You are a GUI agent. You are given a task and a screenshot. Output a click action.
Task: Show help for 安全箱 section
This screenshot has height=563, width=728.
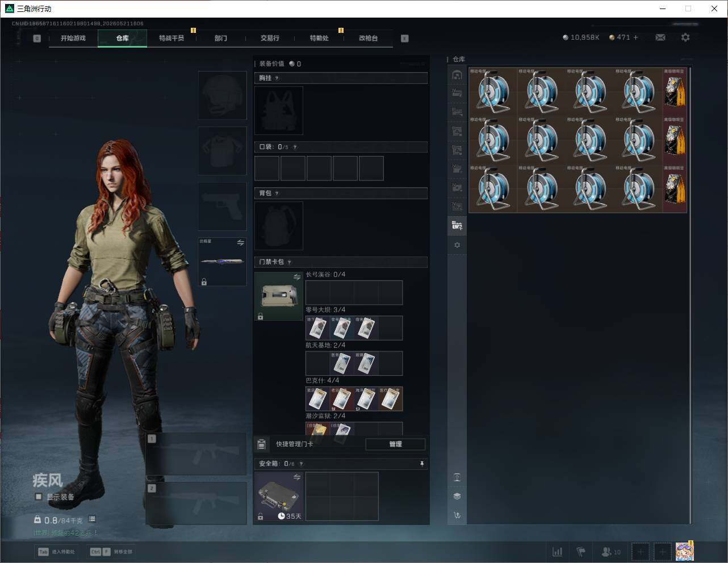click(x=301, y=464)
